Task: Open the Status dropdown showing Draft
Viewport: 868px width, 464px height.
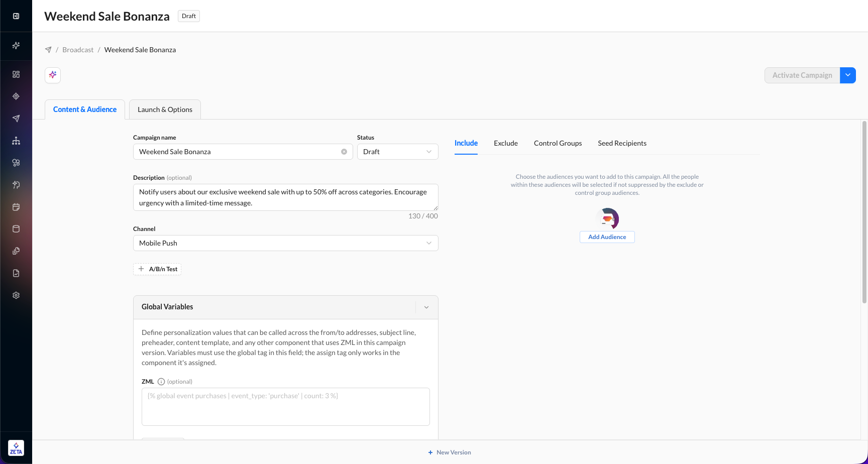Action: [398, 152]
